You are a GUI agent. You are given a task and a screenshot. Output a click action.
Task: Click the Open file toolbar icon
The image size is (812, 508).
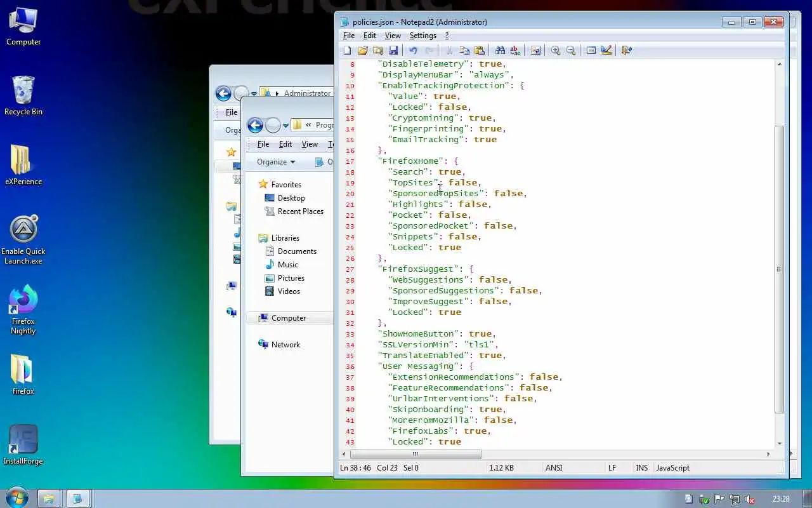point(362,50)
